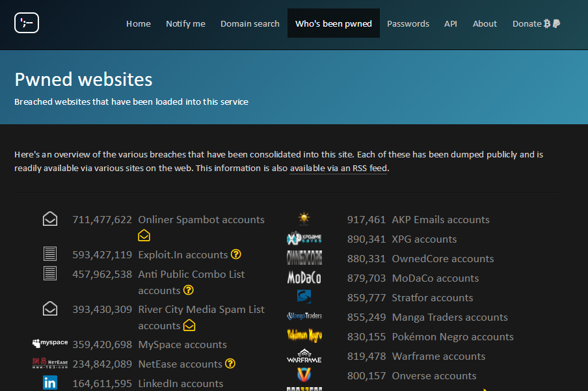Click the MoDaCo logo
The image size is (588, 391).
click(304, 278)
